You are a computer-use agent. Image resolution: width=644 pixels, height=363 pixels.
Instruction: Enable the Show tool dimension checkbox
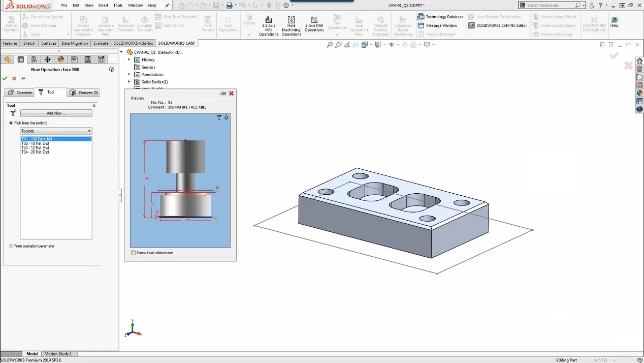pos(133,253)
